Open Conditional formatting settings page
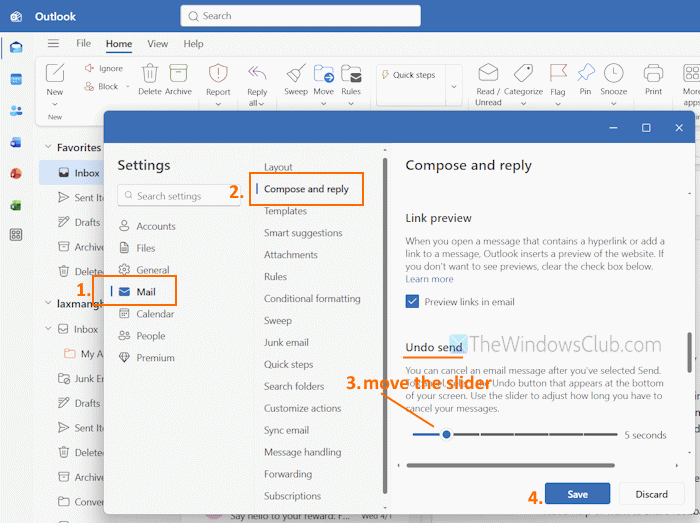The height and width of the screenshot is (523, 700). [x=312, y=299]
